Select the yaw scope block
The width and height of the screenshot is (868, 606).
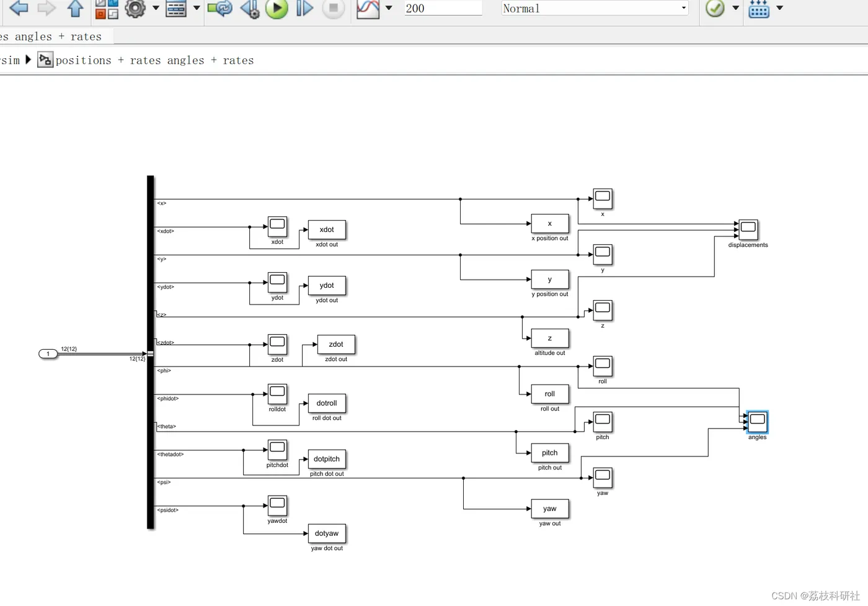point(603,478)
